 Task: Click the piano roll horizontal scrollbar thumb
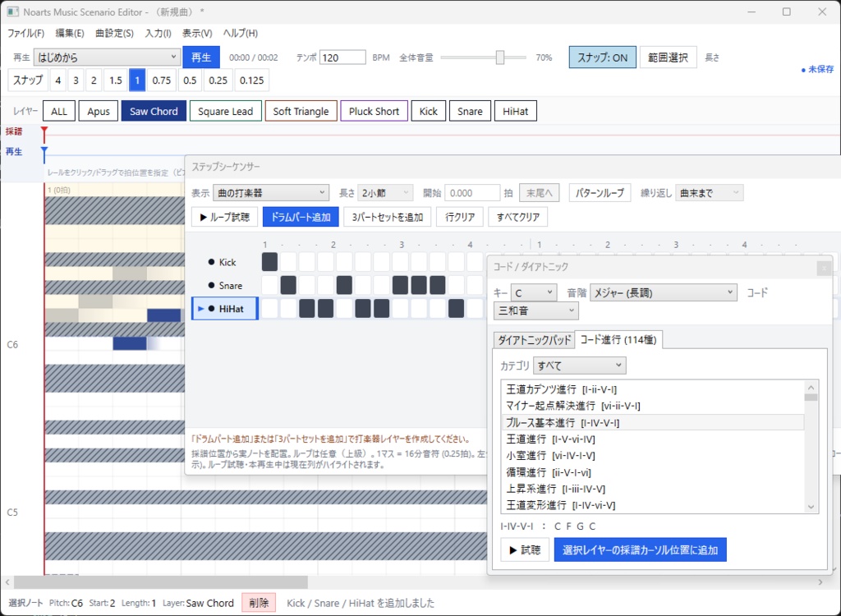coord(161,582)
